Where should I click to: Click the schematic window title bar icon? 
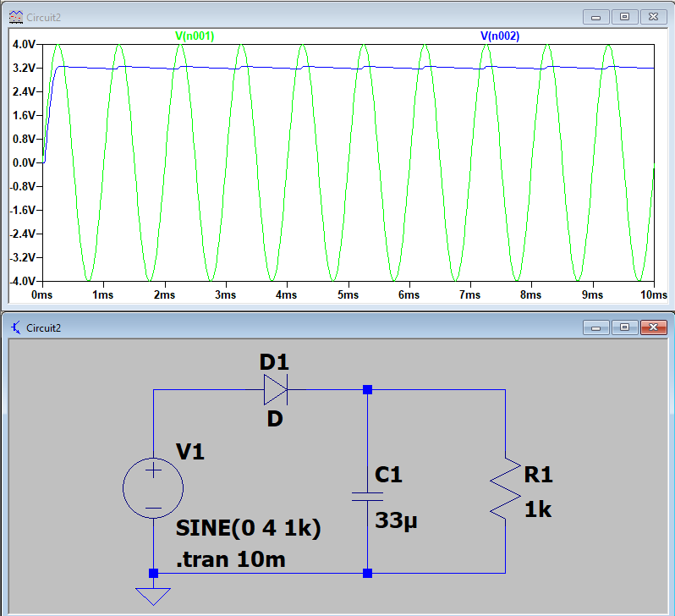click(15, 327)
